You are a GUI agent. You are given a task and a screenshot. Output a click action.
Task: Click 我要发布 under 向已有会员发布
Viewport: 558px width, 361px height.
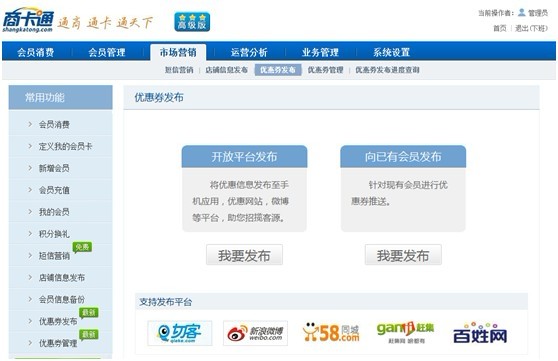click(x=403, y=255)
